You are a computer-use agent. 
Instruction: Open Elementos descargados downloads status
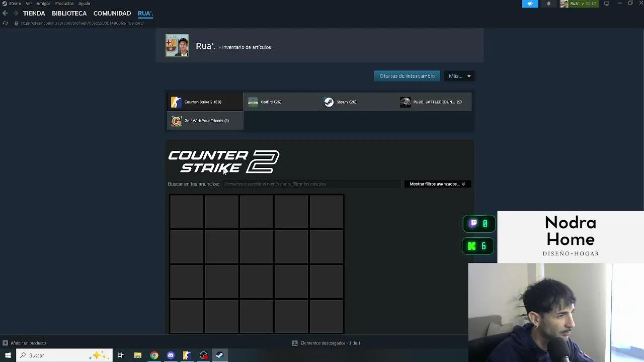[330, 343]
